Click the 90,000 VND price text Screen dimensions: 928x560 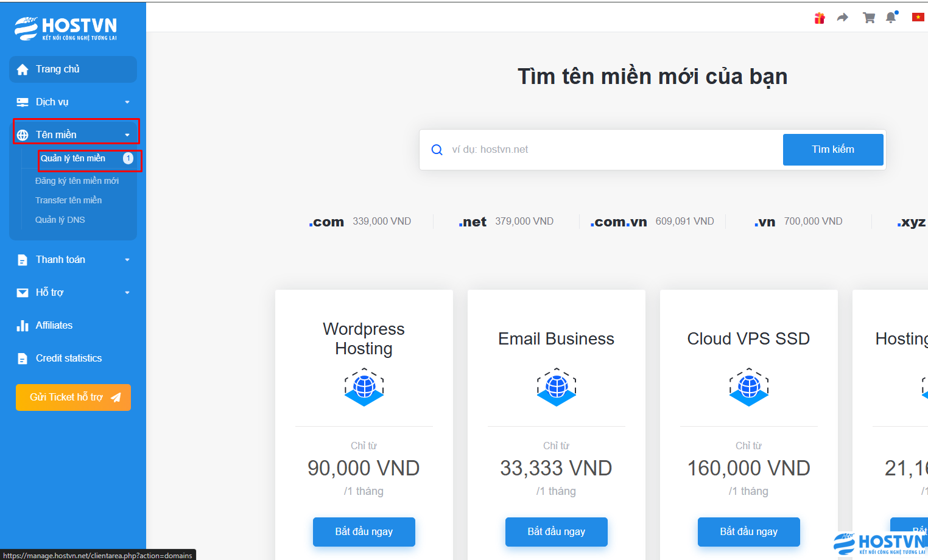pos(364,468)
